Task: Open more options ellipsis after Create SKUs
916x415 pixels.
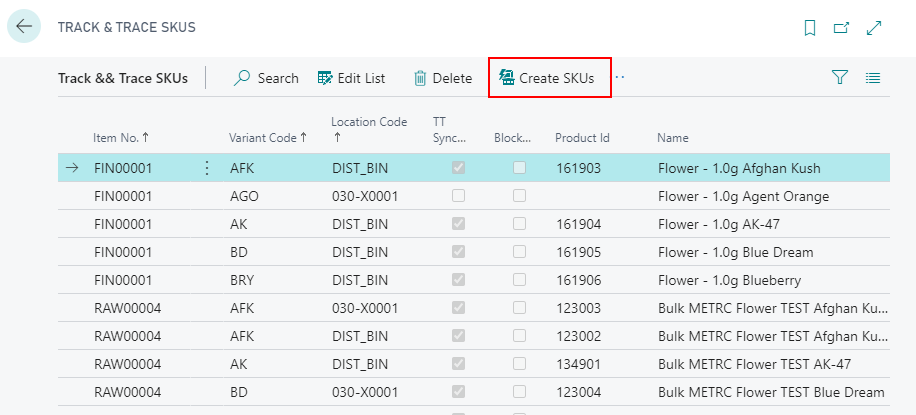Action: pos(620,78)
